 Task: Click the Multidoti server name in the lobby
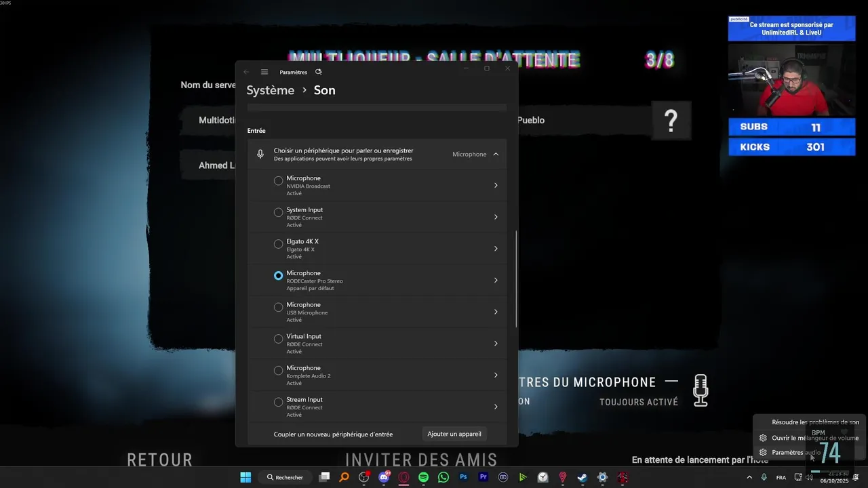tap(217, 120)
